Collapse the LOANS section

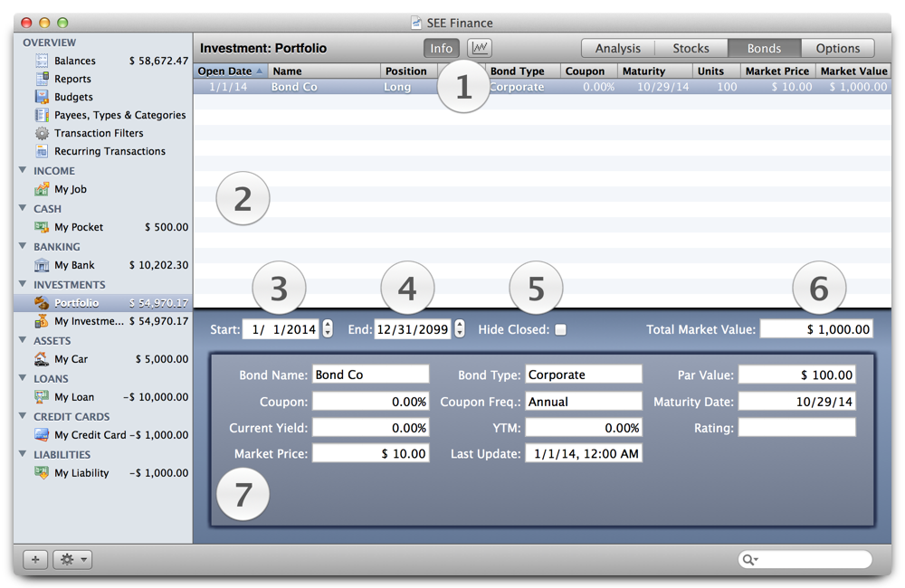(x=24, y=378)
